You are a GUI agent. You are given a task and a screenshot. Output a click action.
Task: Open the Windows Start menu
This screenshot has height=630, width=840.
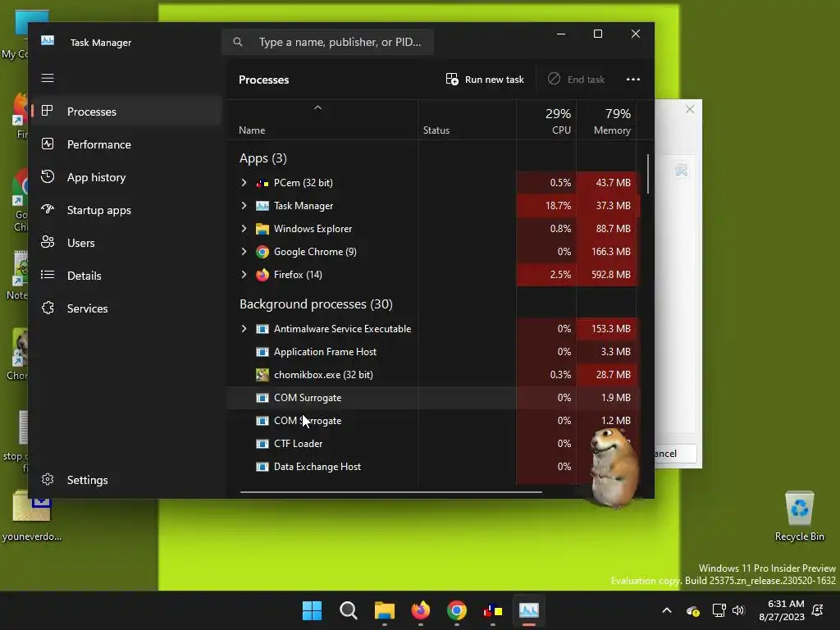point(312,610)
